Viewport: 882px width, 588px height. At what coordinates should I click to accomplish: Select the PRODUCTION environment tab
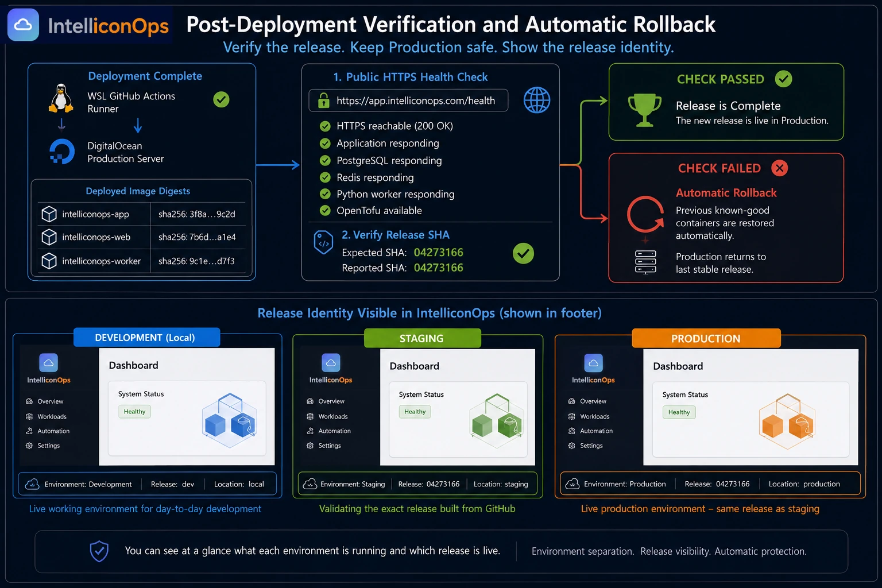(x=706, y=338)
